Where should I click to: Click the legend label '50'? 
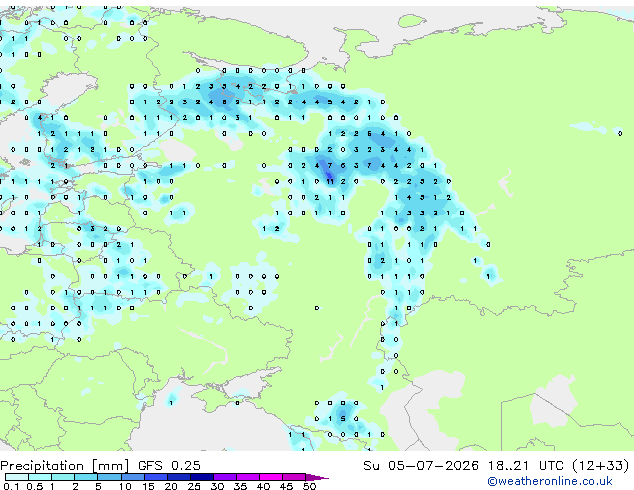coord(309,486)
